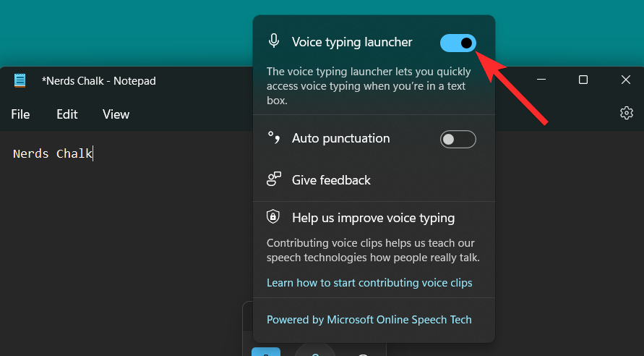The image size is (644, 356).
Task: Click the Auto punctuation symbol icon
Action: (x=274, y=137)
